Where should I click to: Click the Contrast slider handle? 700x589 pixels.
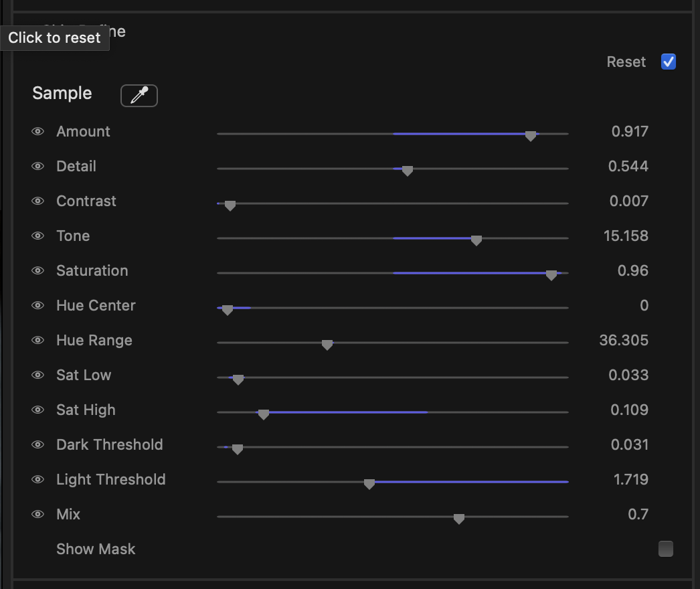(230, 205)
